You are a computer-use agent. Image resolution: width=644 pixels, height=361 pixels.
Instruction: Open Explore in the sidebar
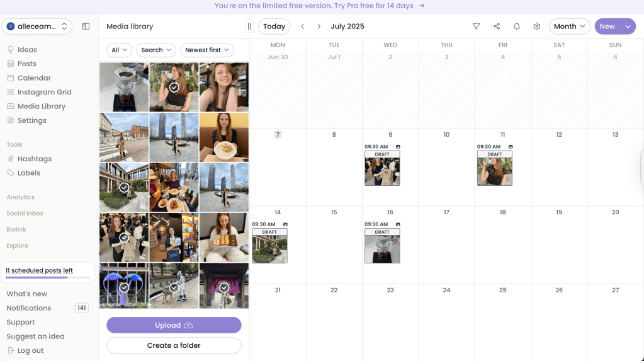coord(17,246)
